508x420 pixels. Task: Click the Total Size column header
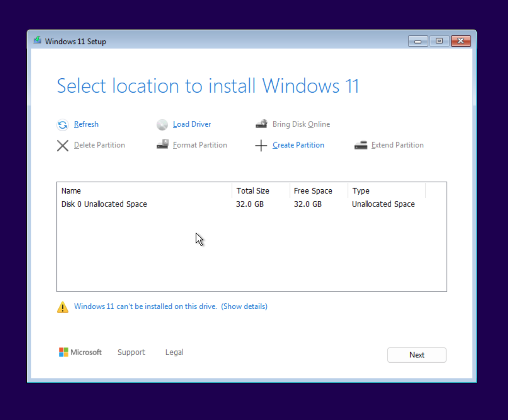[261, 191]
